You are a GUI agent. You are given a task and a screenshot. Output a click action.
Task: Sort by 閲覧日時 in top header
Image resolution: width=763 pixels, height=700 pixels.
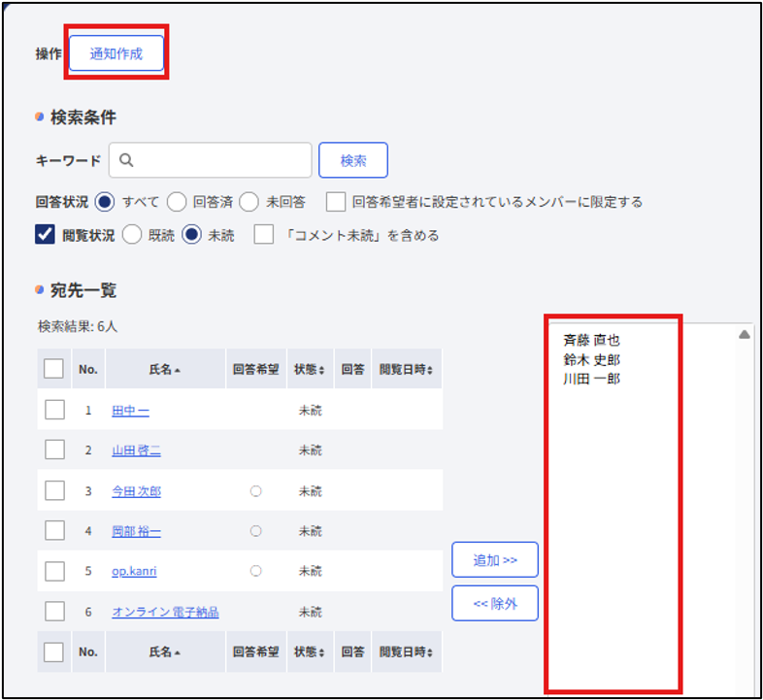tap(406, 370)
